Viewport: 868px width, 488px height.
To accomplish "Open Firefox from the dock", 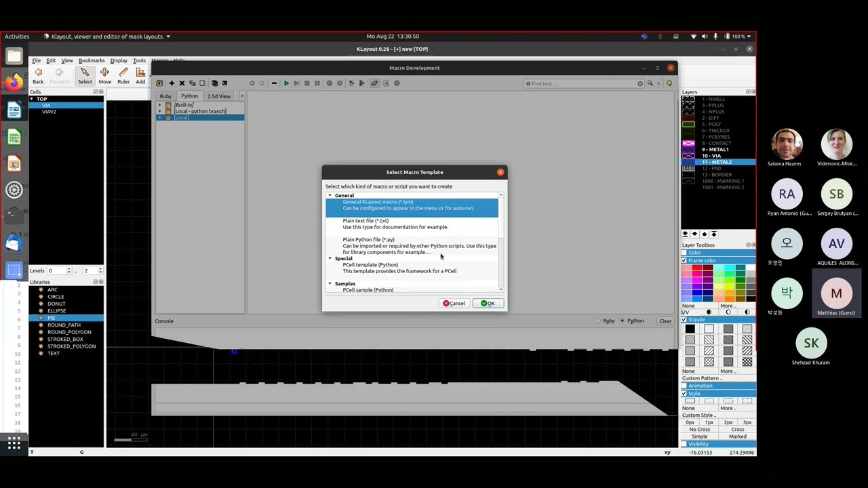I will coord(14,83).
